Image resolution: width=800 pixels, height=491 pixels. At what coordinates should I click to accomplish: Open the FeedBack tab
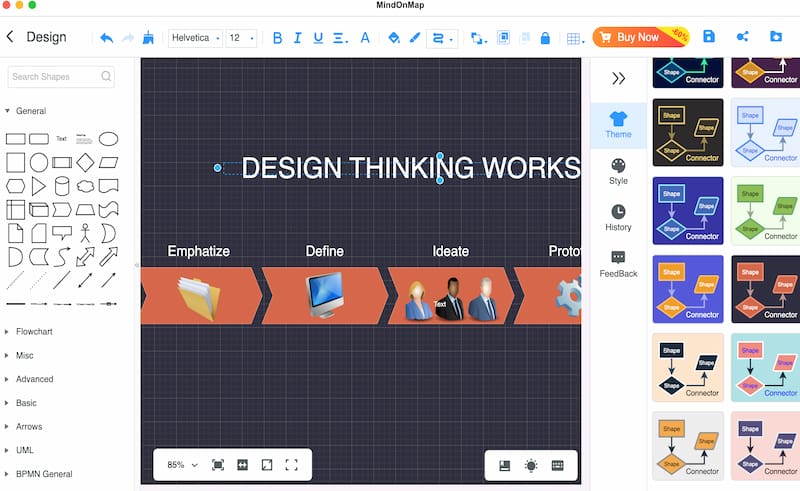coord(618,264)
